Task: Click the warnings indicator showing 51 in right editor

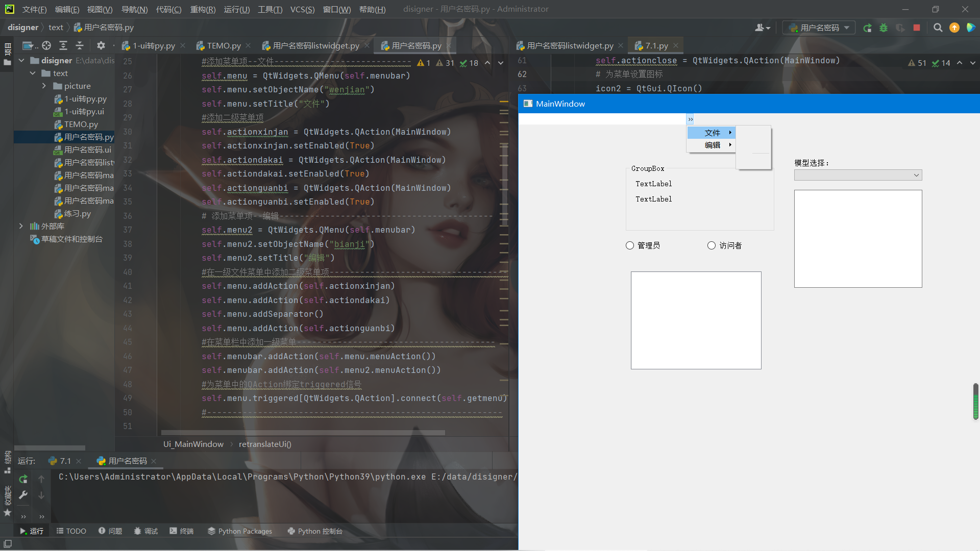Action: pyautogui.click(x=917, y=63)
